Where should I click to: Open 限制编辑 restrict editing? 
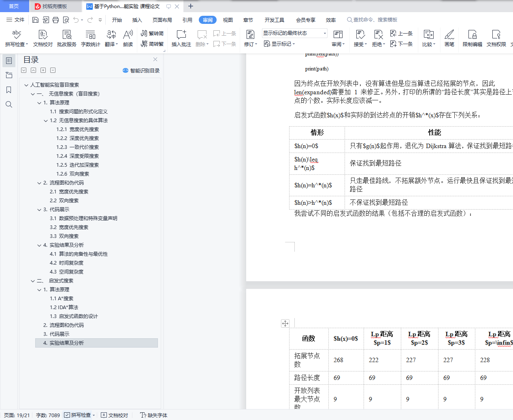click(473, 38)
